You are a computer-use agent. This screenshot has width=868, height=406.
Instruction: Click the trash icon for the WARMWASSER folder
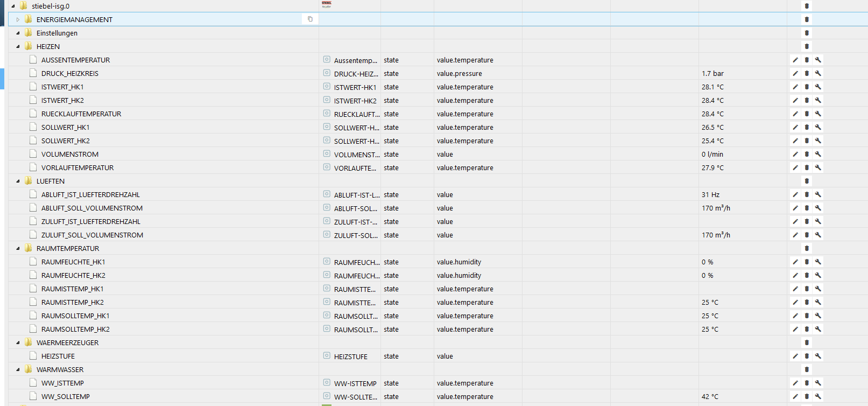tap(807, 369)
